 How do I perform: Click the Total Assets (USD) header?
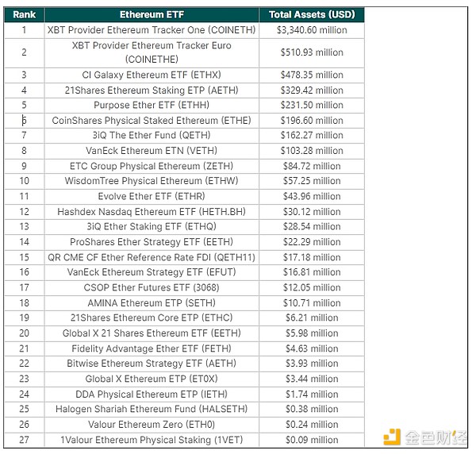[x=312, y=14]
